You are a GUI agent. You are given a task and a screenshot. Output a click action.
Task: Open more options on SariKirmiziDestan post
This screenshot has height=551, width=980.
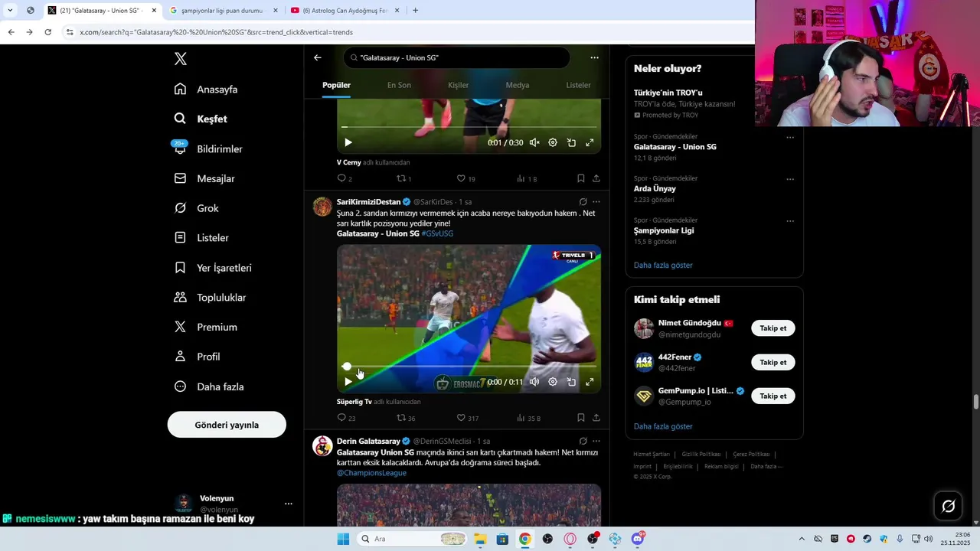point(596,202)
